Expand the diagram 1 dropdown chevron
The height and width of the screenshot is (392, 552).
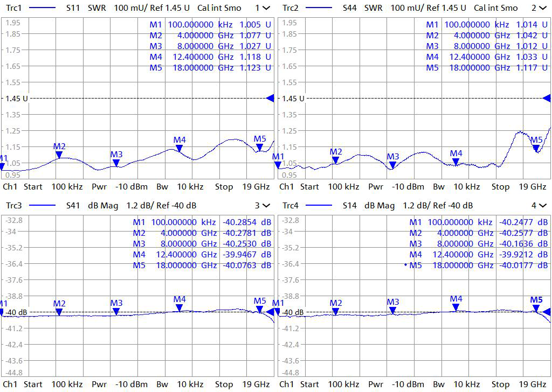click(x=266, y=8)
